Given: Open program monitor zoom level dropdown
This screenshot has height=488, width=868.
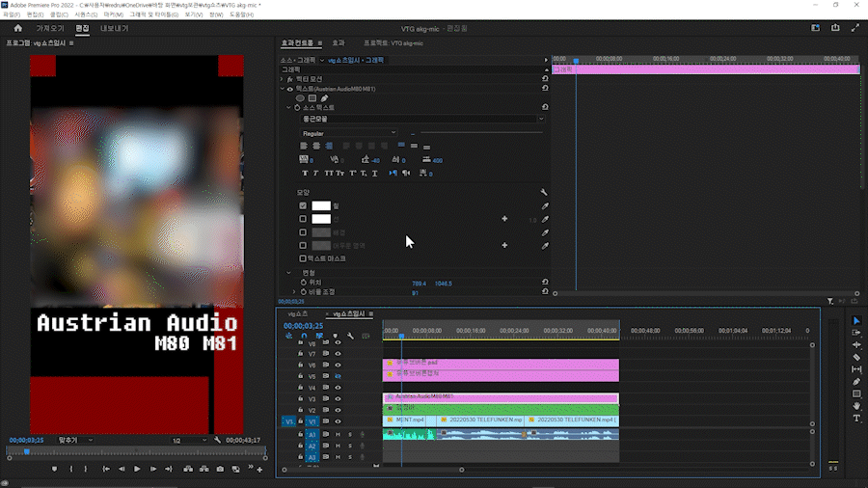Looking at the screenshot, I should pyautogui.click(x=75, y=441).
